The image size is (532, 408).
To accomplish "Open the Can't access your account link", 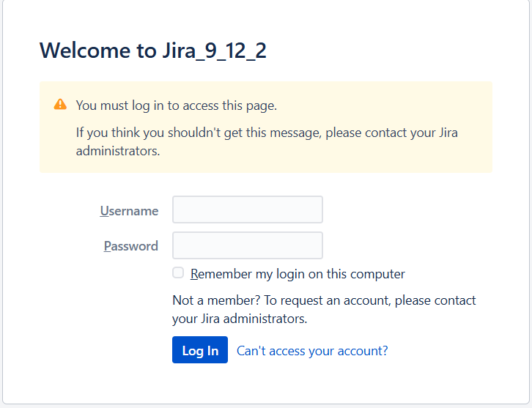I will click(x=312, y=351).
